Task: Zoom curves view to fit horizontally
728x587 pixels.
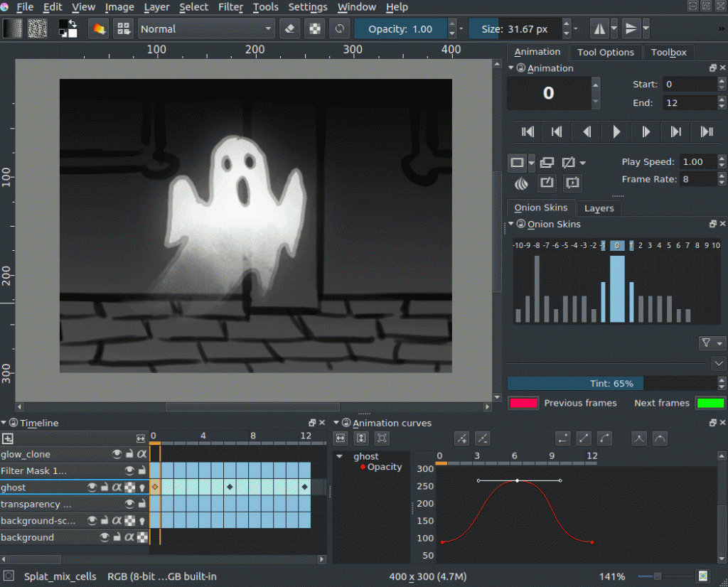Action: click(341, 438)
